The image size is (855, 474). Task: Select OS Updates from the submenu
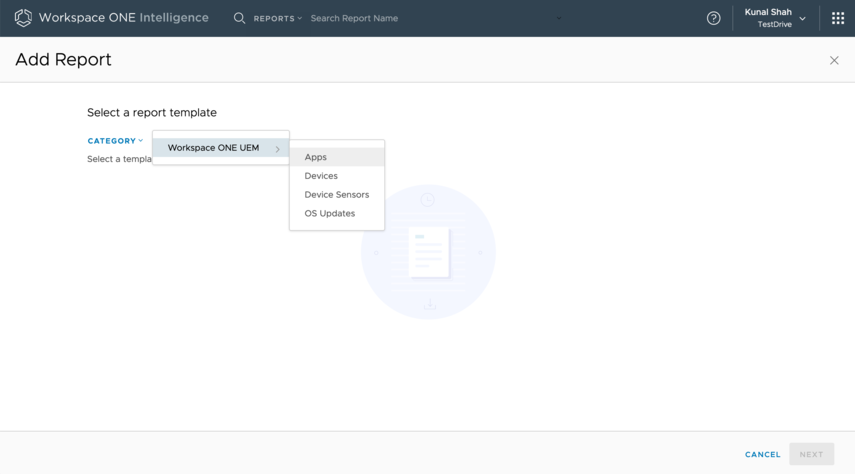click(329, 213)
